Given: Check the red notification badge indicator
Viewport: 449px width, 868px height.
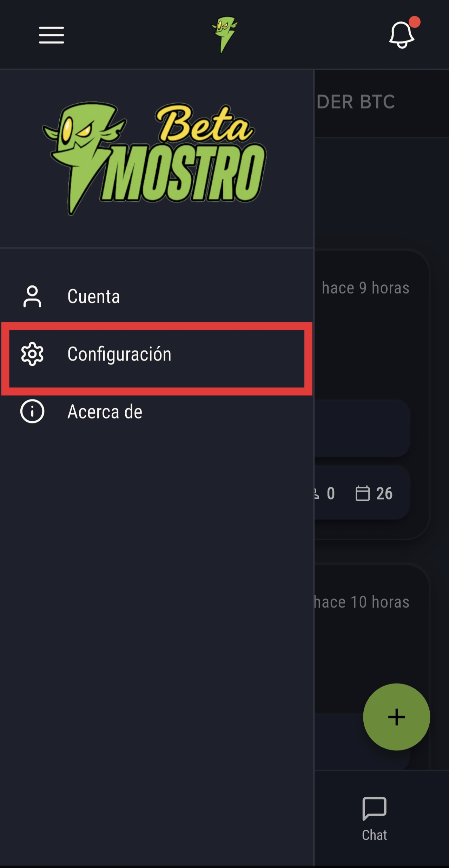Looking at the screenshot, I should [415, 22].
